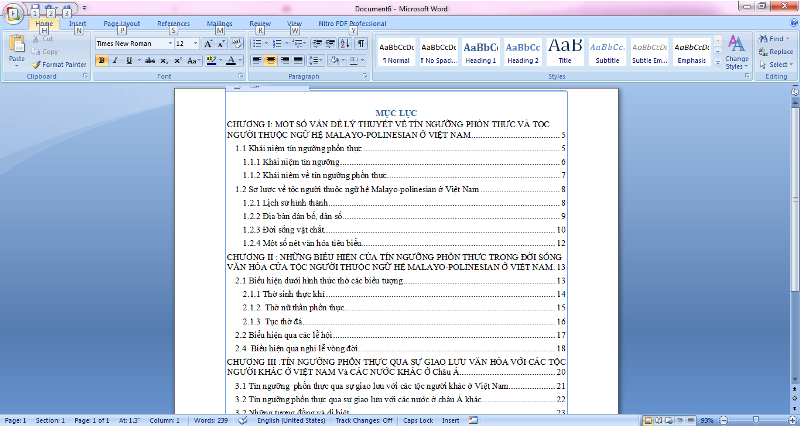Open the Page Layout tab
Viewport: 800px width, 426px height.
point(122,23)
